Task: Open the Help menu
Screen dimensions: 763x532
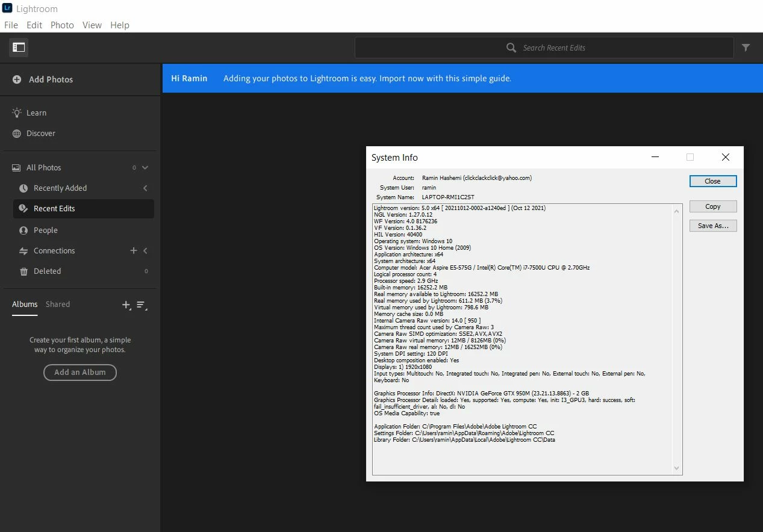Action: [120, 25]
